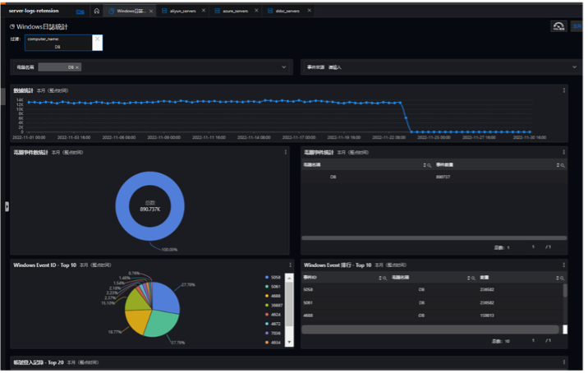Sort the server name column in ranking table
The image size is (588, 373).
(469, 278)
